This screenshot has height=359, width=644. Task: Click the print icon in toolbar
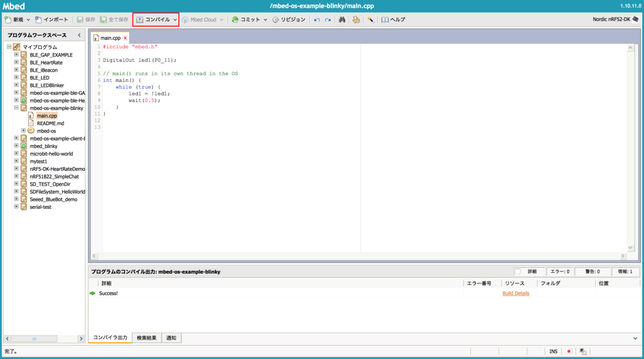[x=356, y=19]
